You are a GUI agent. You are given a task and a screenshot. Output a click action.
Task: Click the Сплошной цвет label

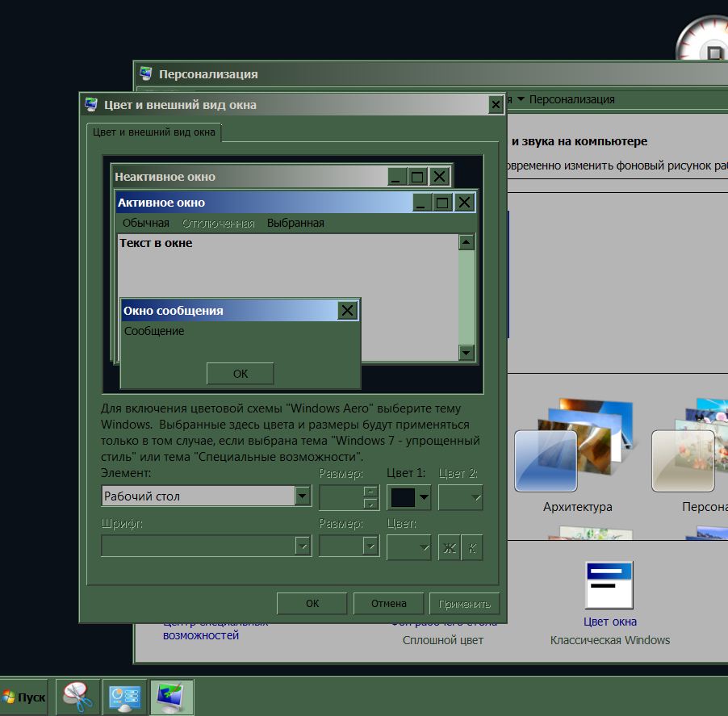pyautogui.click(x=442, y=640)
